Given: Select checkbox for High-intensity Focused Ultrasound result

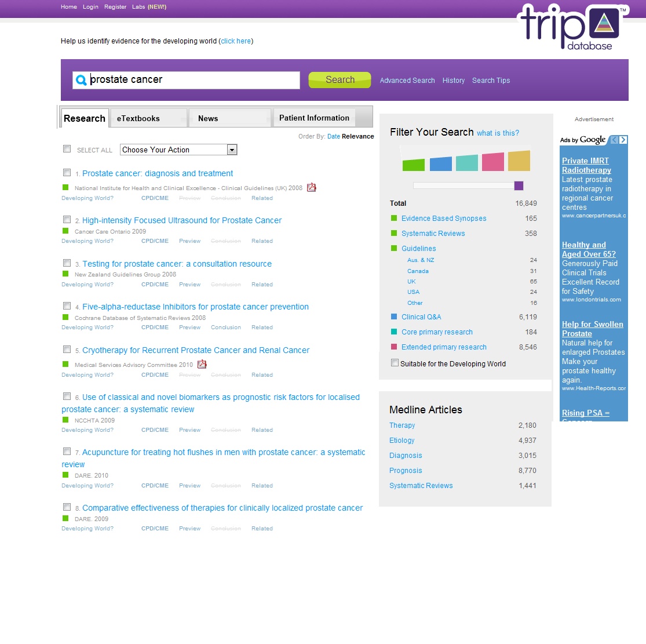Looking at the screenshot, I should pyautogui.click(x=67, y=220).
